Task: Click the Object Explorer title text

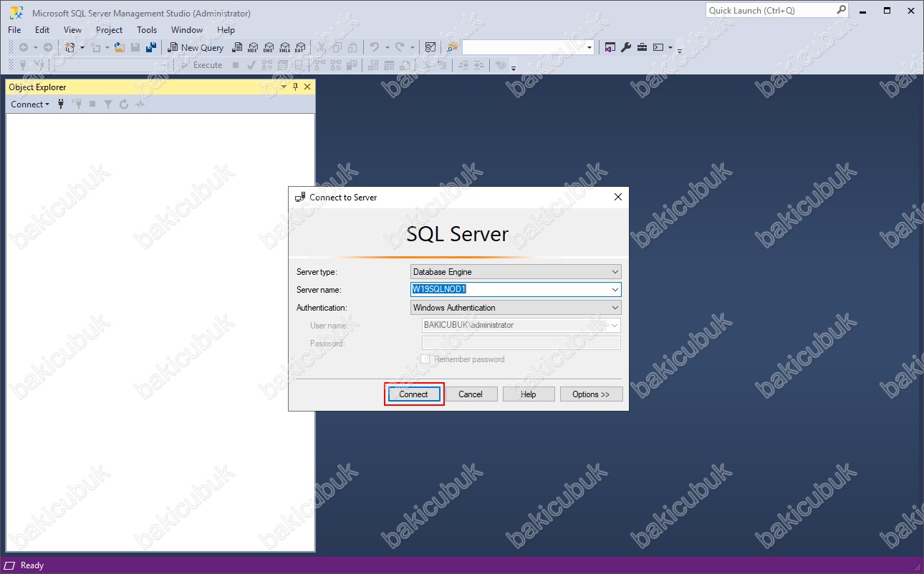Action: coord(37,87)
